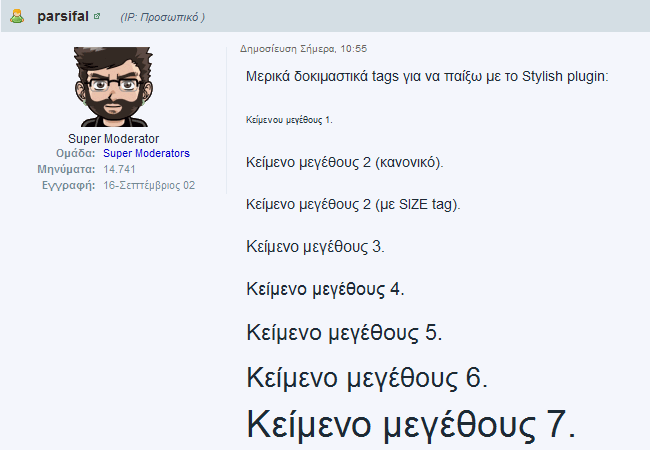Click the Ομάδα: label
The height and width of the screenshot is (450, 650).
[75, 153]
